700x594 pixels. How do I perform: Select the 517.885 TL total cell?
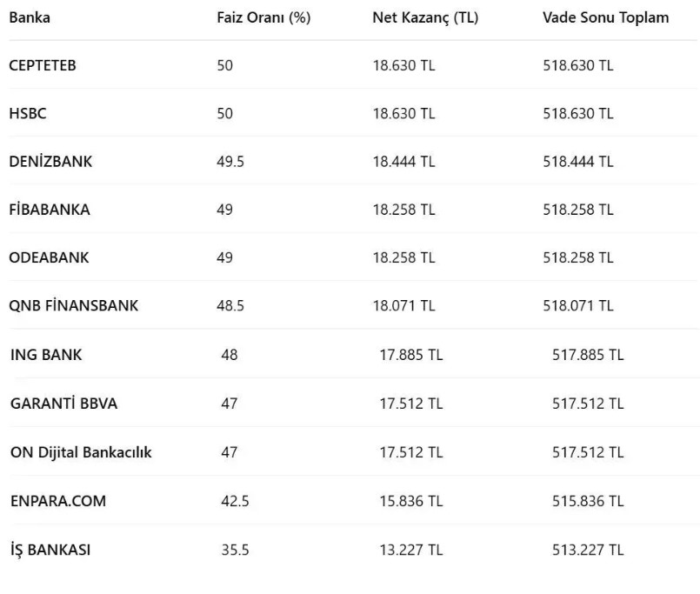click(588, 355)
